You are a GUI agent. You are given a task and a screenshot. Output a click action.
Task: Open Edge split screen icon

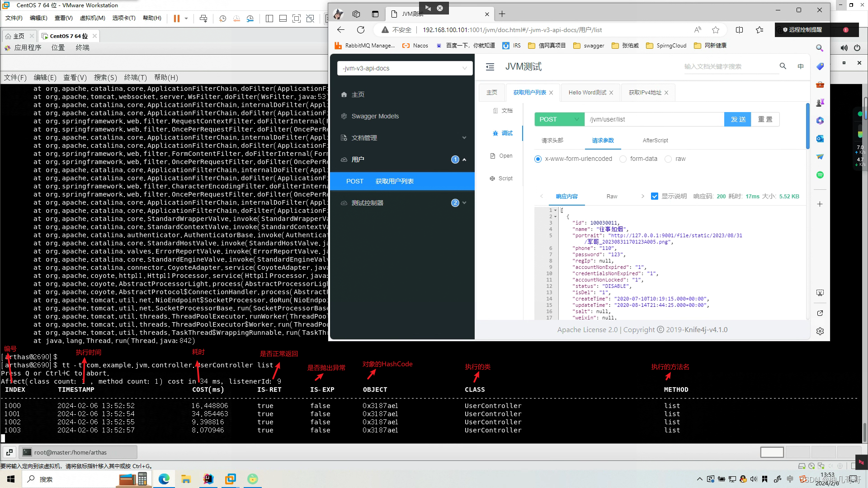pos(740,30)
